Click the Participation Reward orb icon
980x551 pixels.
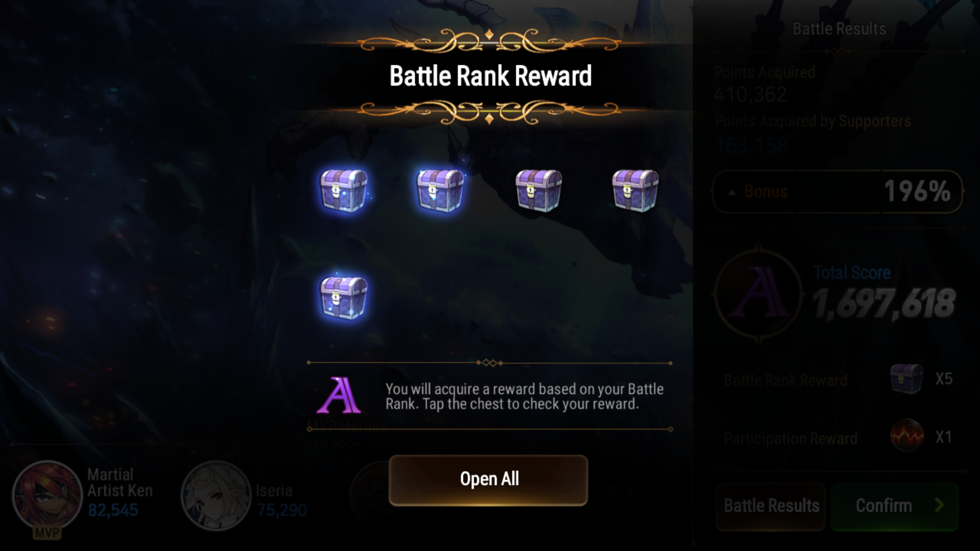907,436
